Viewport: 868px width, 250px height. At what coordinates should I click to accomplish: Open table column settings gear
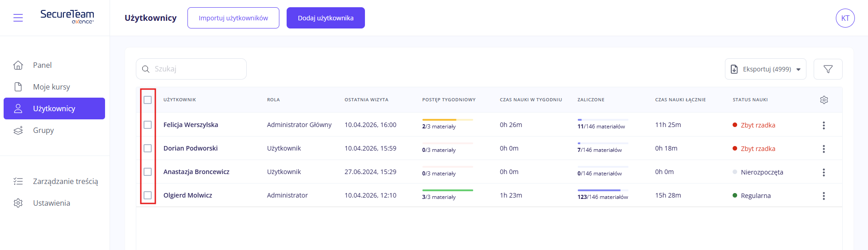coord(824,100)
